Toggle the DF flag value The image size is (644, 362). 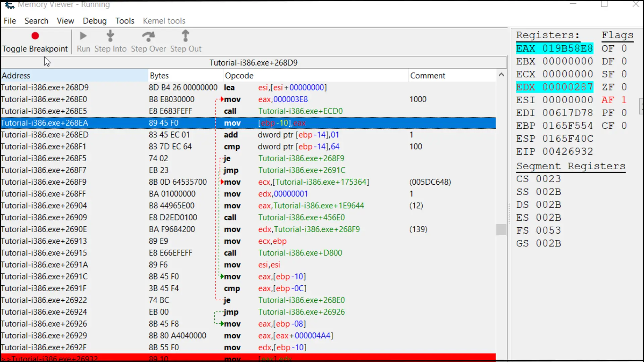[624, 61]
